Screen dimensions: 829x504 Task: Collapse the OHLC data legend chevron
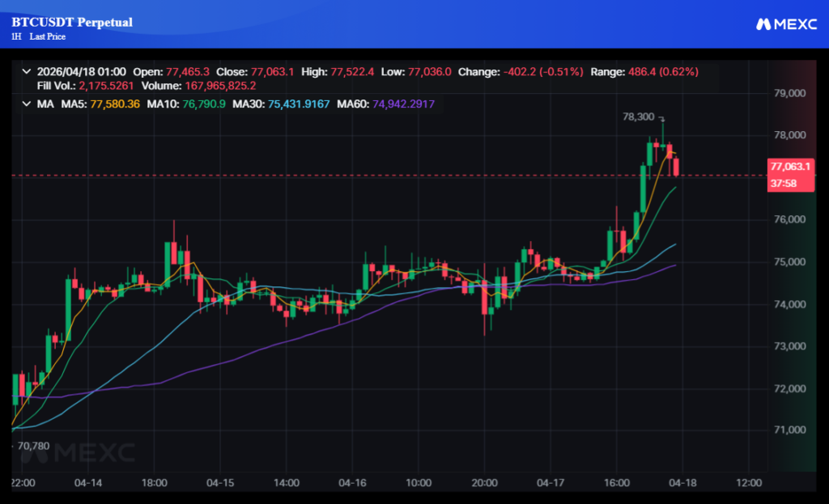tap(26, 71)
